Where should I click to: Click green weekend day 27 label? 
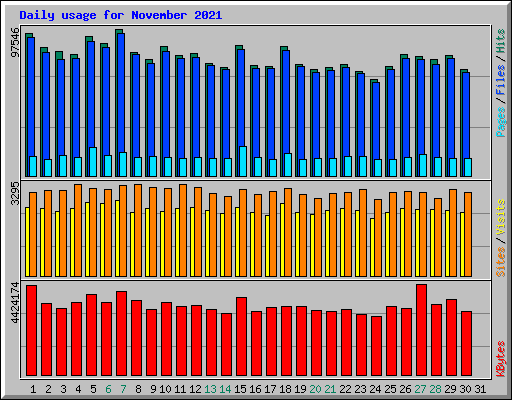click(420, 389)
